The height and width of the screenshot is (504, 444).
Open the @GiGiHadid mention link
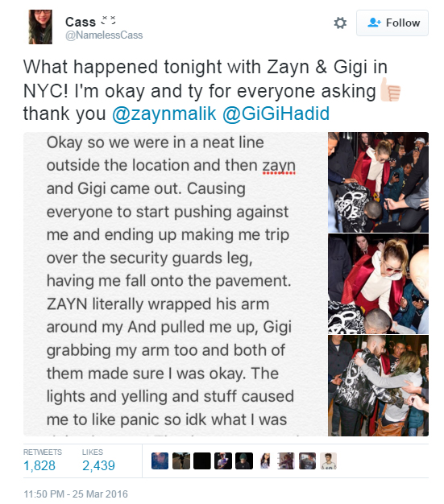click(x=276, y=114)
